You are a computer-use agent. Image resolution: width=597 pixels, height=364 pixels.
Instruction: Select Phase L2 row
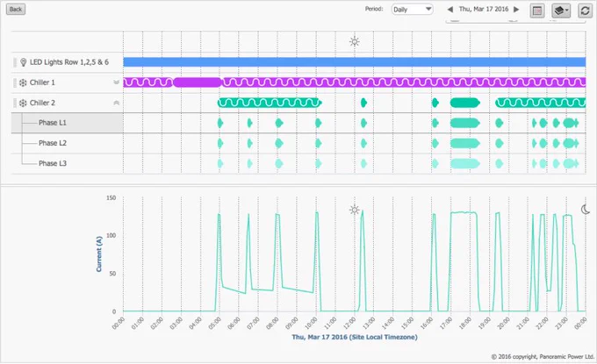[x=68, y=143]
